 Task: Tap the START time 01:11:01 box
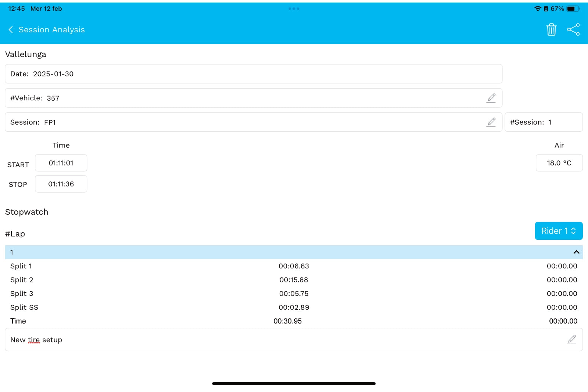pos(61,163)
